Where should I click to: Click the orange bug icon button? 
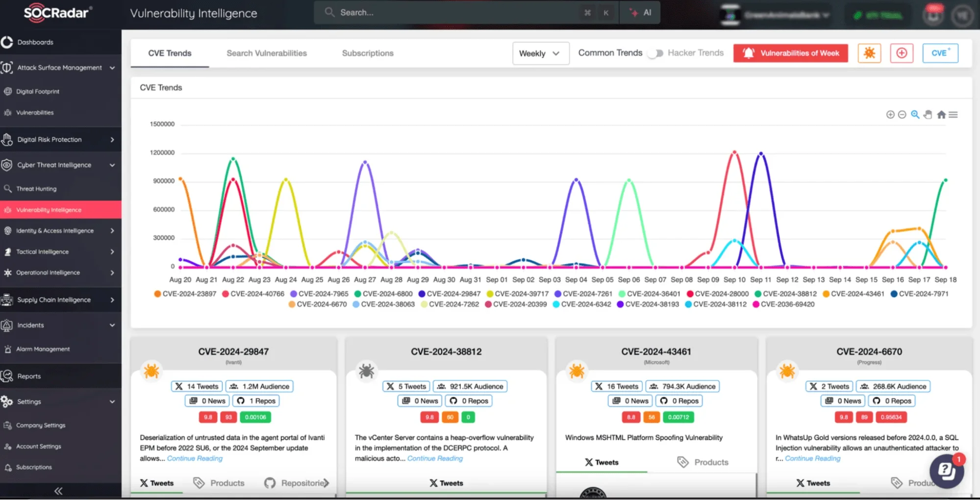click(x=869, y=53)
